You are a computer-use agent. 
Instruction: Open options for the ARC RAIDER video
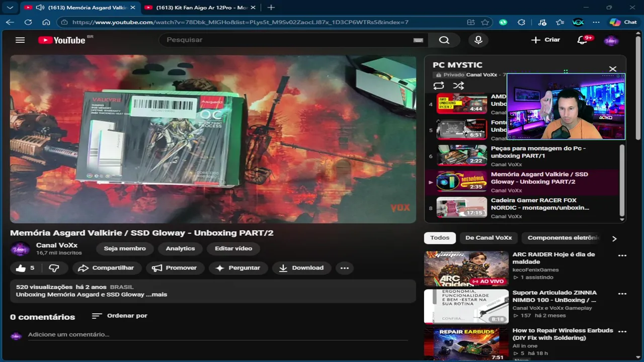pos(622,255)
